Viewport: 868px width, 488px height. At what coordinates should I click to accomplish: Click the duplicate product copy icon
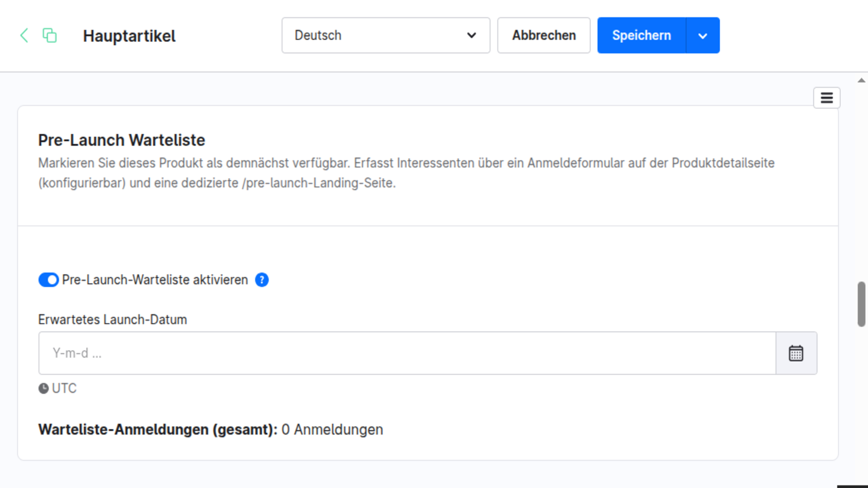50,35
